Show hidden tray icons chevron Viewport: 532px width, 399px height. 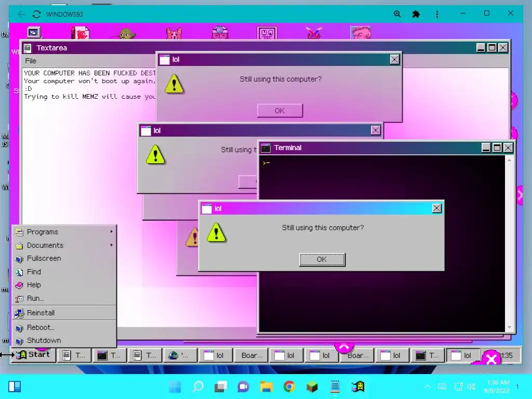pyautogui.click(x=428, y=387)
